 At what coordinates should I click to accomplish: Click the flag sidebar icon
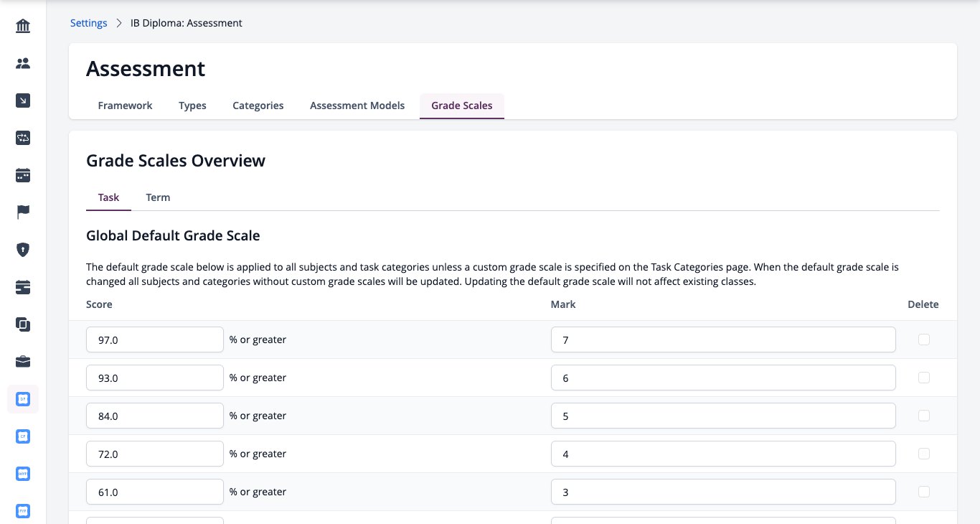click(23, 212)
